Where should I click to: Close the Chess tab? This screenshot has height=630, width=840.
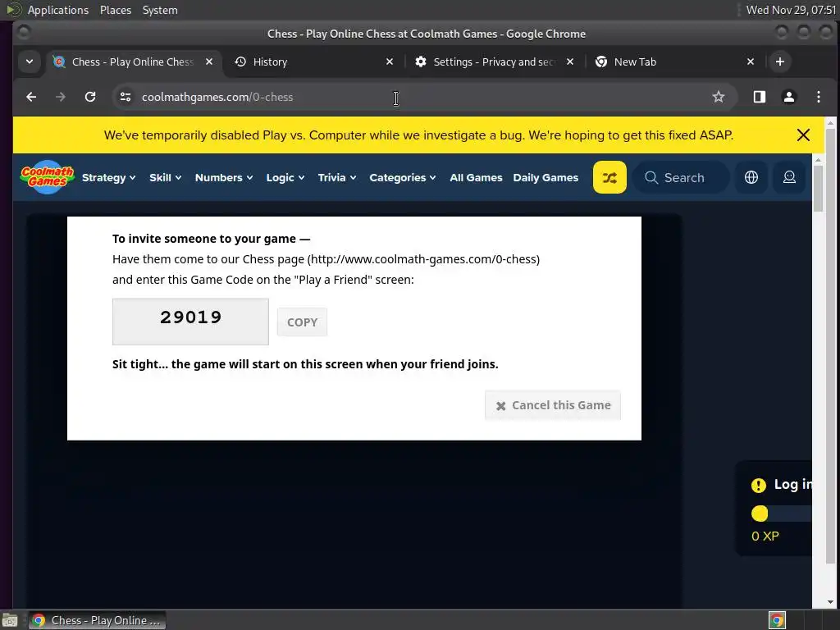[x=209, y=62]
